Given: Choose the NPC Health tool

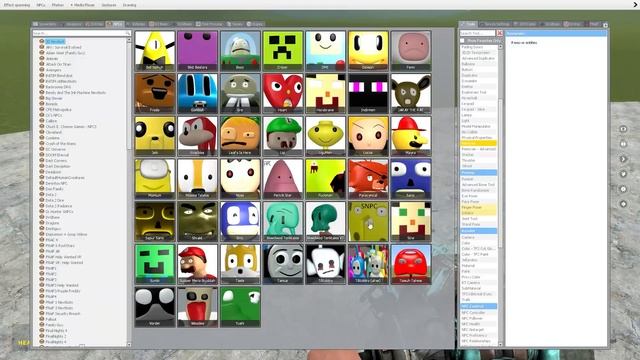Looking at the screenshot, I should pyautogui.click(x=478, y=324).
